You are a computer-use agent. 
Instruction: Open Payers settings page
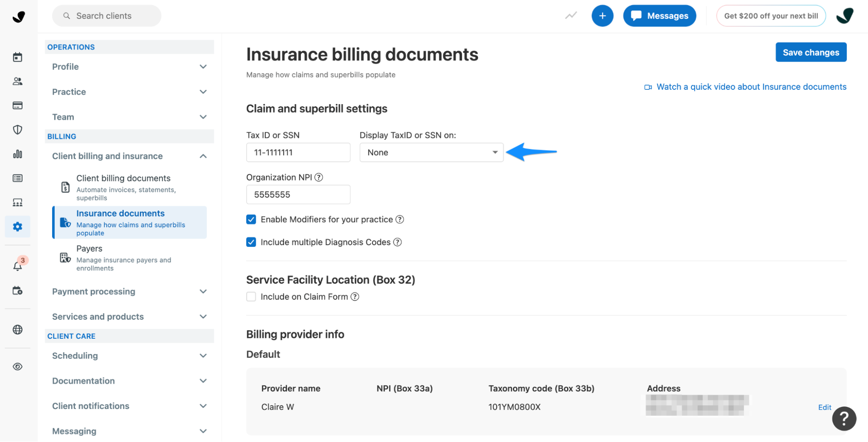tap(129, 258)
